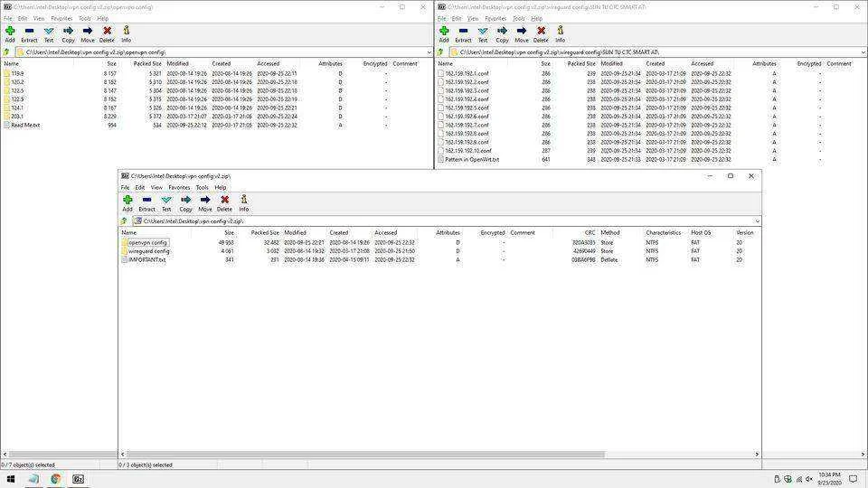Click horizontal scrollbar thumb in front window
This screenshot has width=868, height=488.
click(365, 455)
